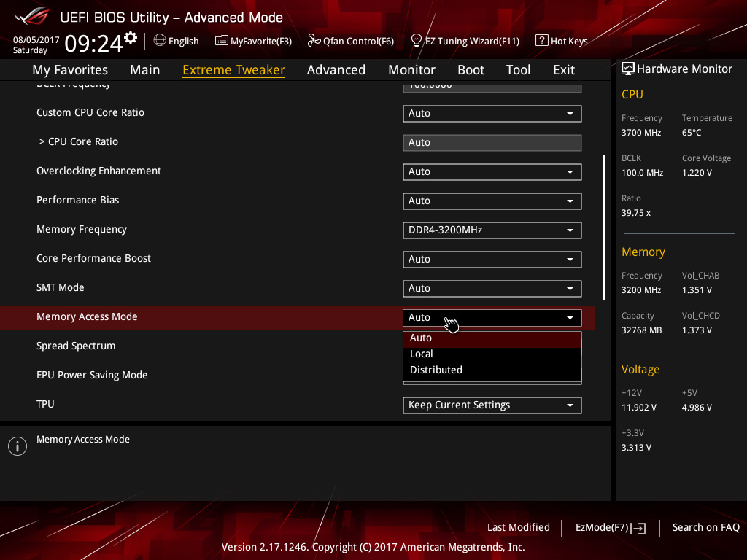Launch EZ Tuning Wizard(F11)
747x560 pixels.
(465, 41)
